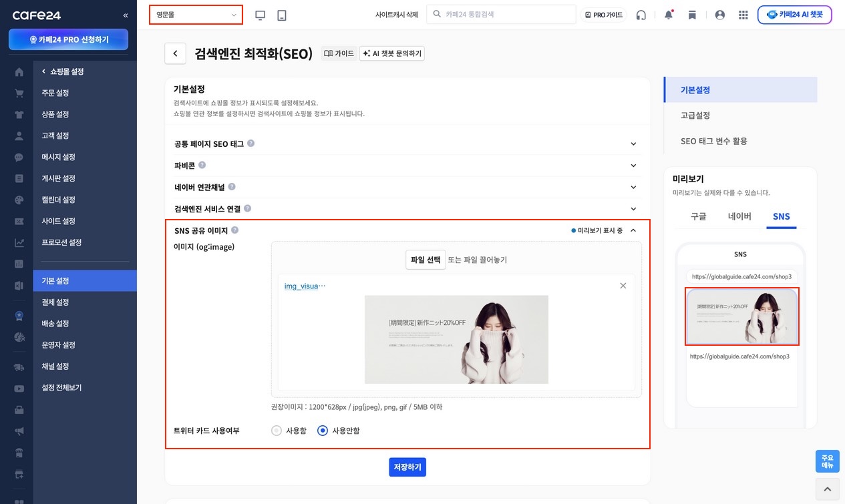
Task: Open the 주요 메뉴 floating button
Action: [828, 461]
